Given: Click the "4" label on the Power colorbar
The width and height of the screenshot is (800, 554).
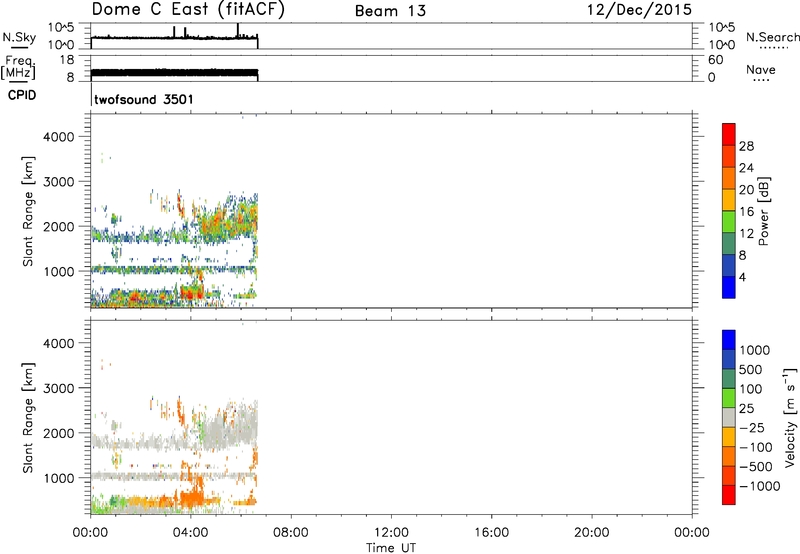Looking at the screenshot, I should [x=742, y=277].
